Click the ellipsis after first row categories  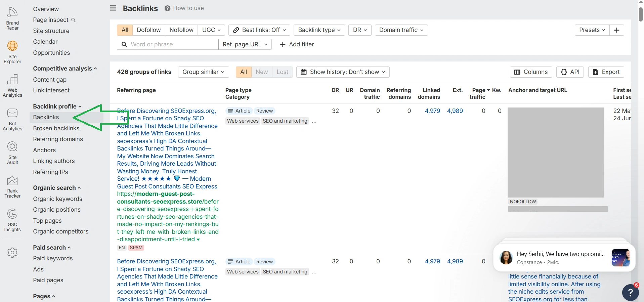[x=314, y=122]
